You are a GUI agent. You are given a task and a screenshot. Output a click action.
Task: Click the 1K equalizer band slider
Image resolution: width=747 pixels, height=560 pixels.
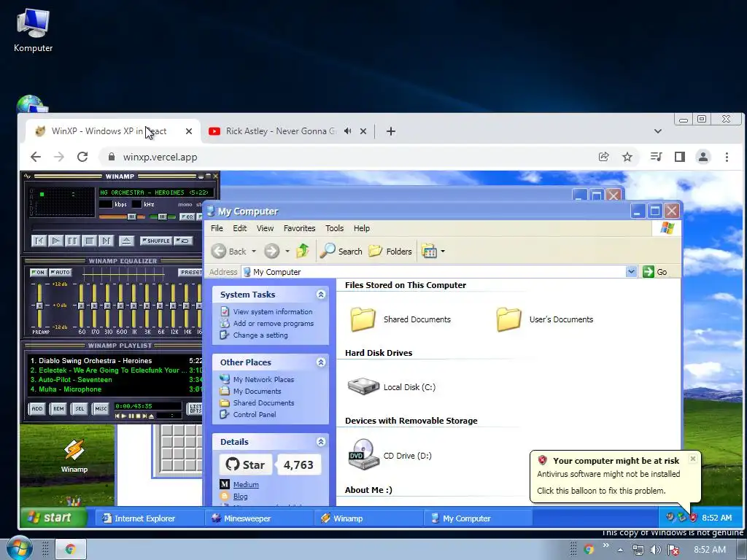pyautogui.click(x=134, y=305)
